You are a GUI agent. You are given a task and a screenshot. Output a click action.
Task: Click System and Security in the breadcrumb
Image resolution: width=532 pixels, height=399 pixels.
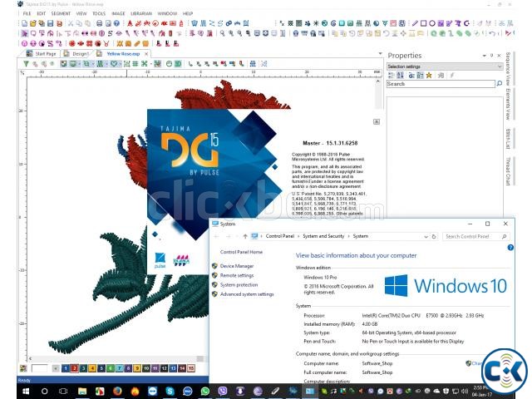322,237
